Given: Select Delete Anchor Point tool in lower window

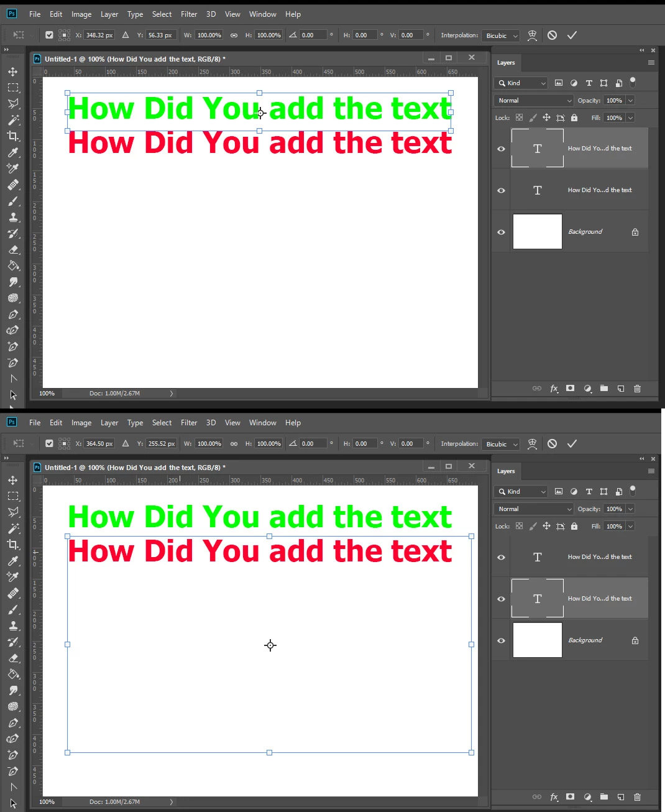Looking at the screenshot, I should pos(13,771).
